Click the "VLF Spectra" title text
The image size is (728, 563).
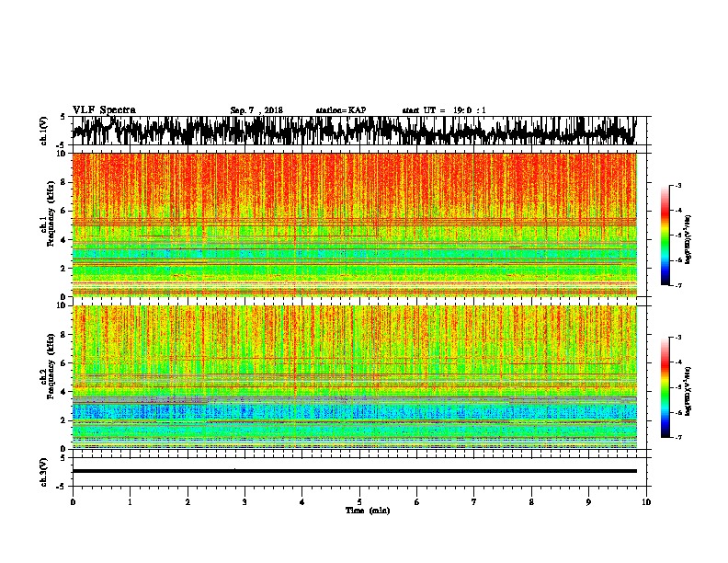coord(104,110)
